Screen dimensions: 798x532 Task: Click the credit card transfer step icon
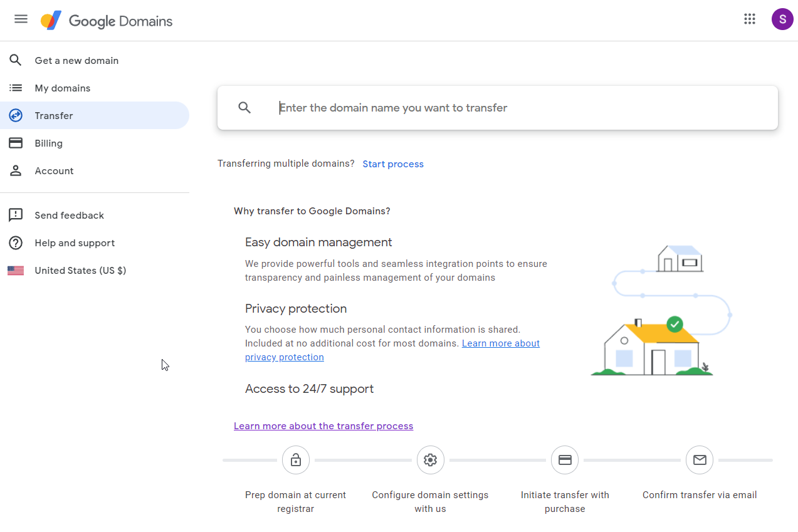[x=565, y=460]
